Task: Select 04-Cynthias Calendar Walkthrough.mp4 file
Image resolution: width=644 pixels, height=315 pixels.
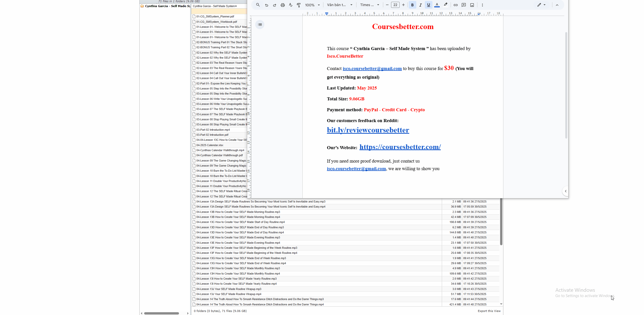Action: pyautogui.click(x=220, y=150)
